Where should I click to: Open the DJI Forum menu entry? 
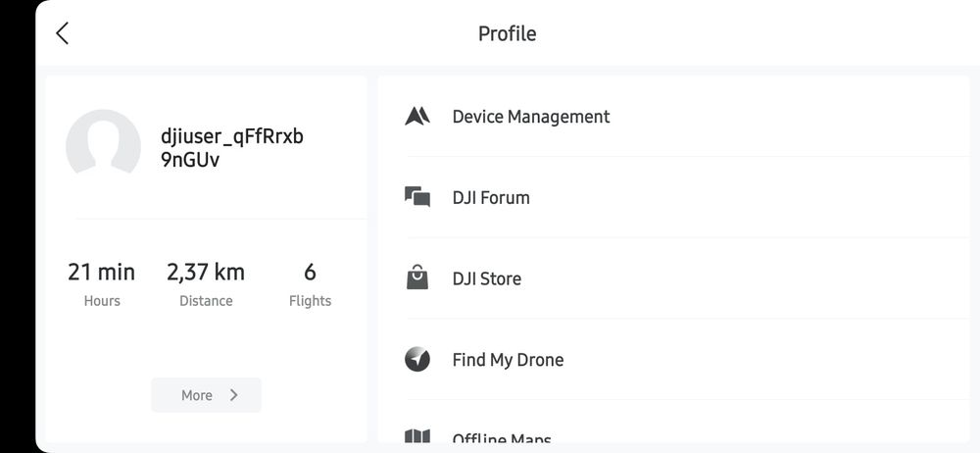(x=491, y=197)
